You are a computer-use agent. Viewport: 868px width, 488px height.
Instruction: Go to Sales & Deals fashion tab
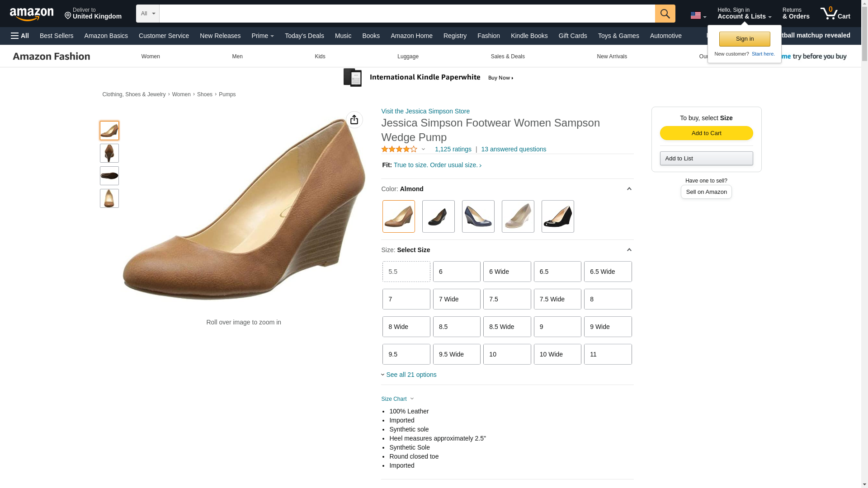coord(507,56)
